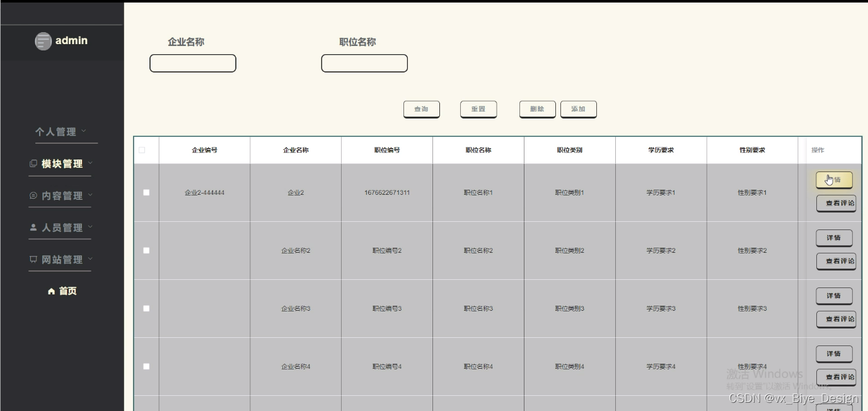Select cell 企业2-444444
This screenshot has width=868, height=411.
(204, 192)
